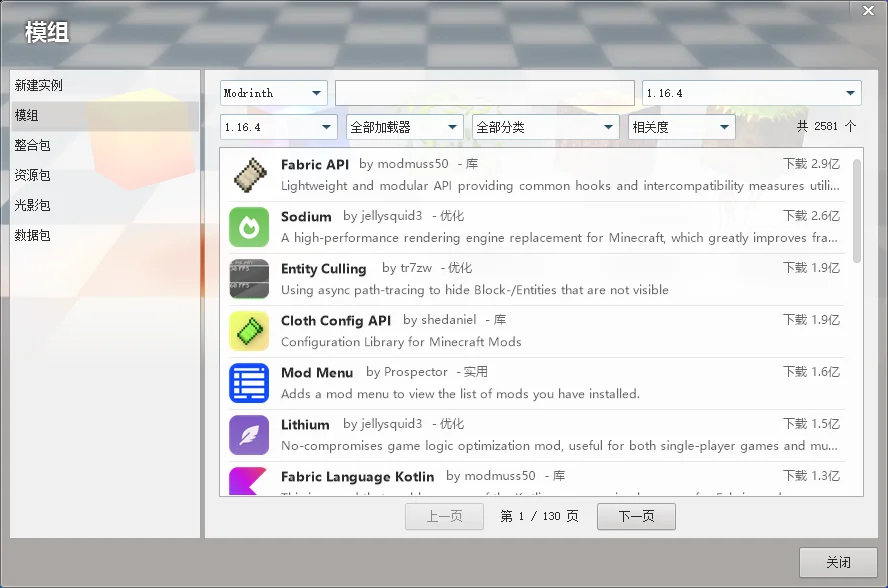Click author shedaniel on Cloth Config

(x=449, y=320)
